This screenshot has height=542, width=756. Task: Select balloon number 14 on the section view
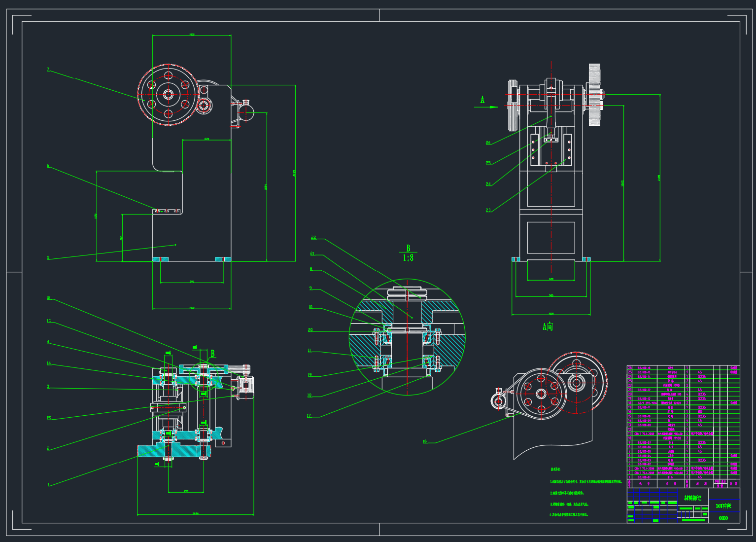(x=48, y=363)
